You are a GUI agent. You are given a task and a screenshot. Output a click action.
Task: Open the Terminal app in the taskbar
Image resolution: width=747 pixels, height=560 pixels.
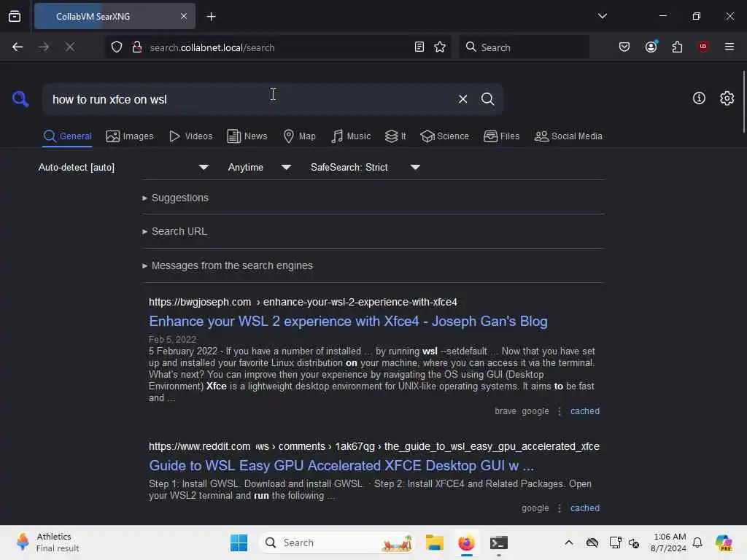[x=499, y=542]
